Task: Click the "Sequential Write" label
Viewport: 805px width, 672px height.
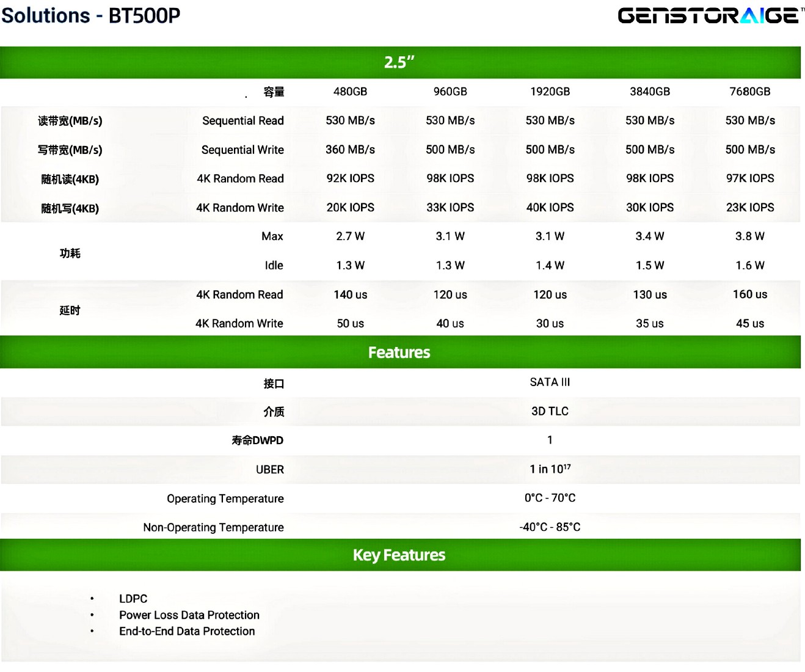Action: pos(243,150)
